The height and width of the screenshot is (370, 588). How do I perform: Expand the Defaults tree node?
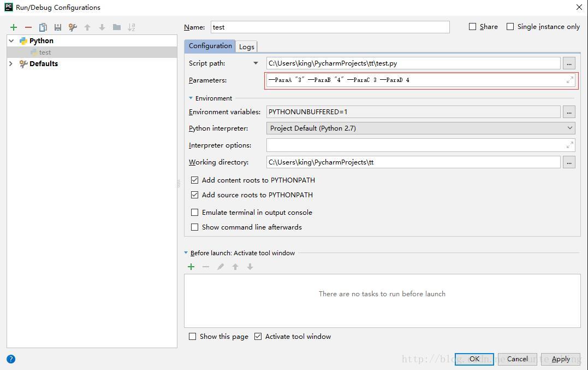[11, 63]
